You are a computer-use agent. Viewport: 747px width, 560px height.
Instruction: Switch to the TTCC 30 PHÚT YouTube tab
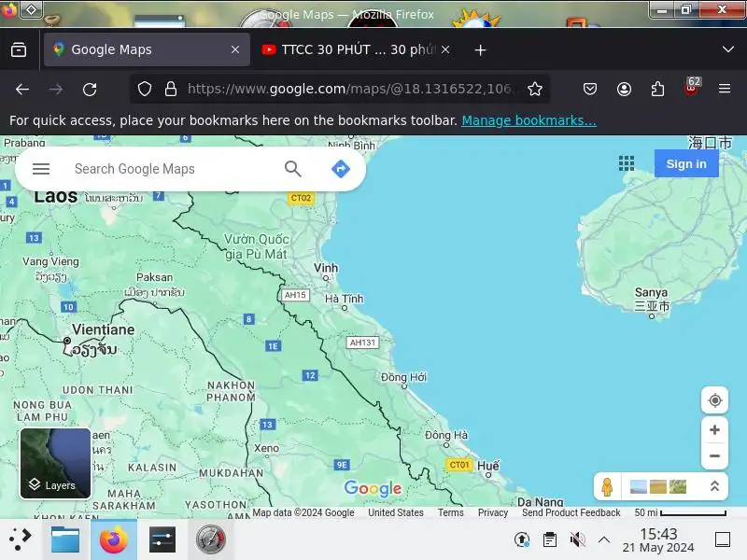click(355, 49)
